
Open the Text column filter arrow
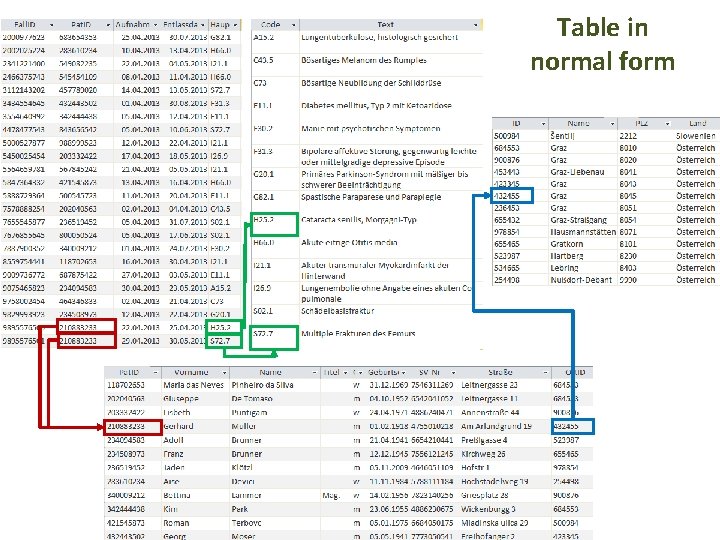[x=476, y=25]
